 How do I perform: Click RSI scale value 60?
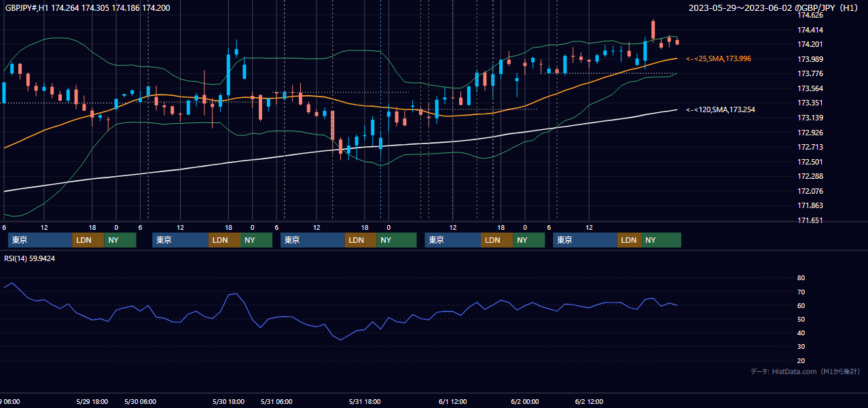tap(801, 305)
